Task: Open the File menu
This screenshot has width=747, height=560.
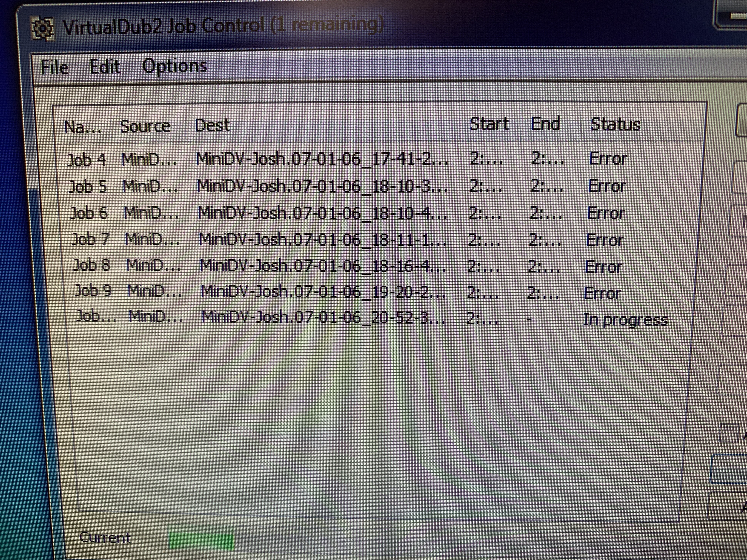Action: pos(55,67)
